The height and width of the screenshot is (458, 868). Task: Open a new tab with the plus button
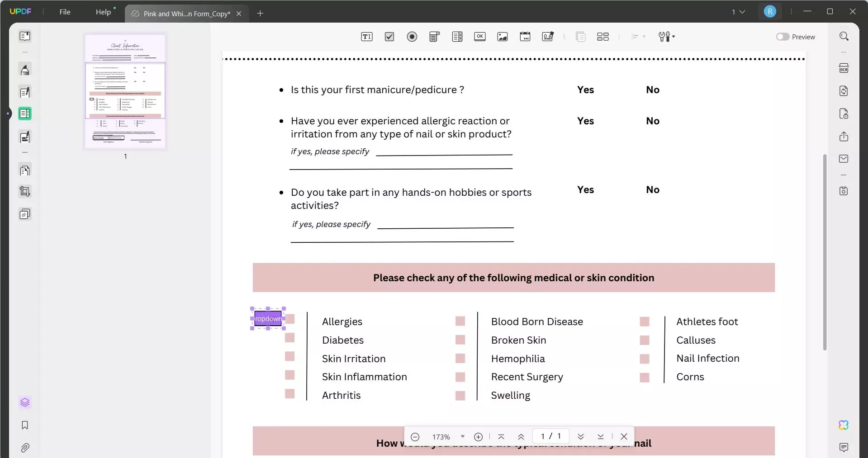(260, 14)
